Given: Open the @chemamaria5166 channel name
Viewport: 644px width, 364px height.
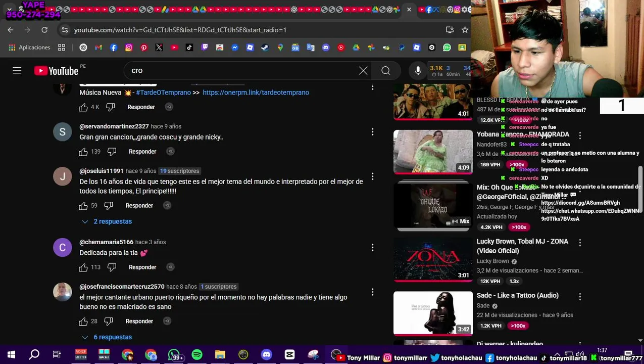Looking at the screenshot, I should [x=106, y=242].
